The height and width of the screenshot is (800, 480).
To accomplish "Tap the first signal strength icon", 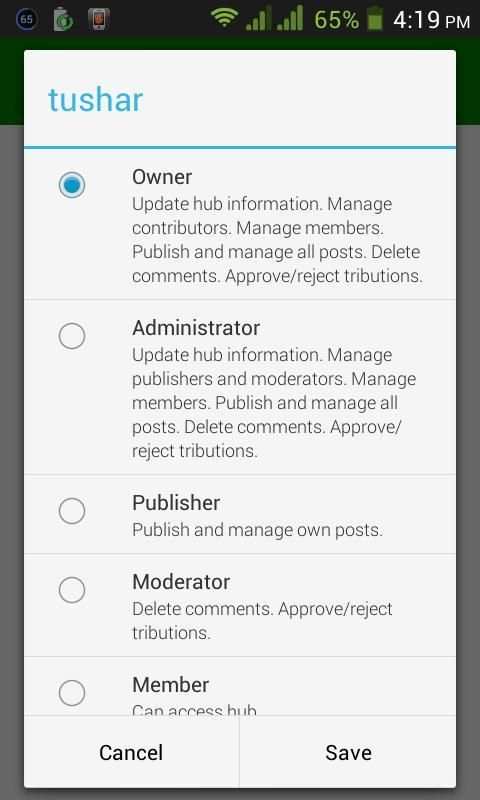I will coord(259,19).
